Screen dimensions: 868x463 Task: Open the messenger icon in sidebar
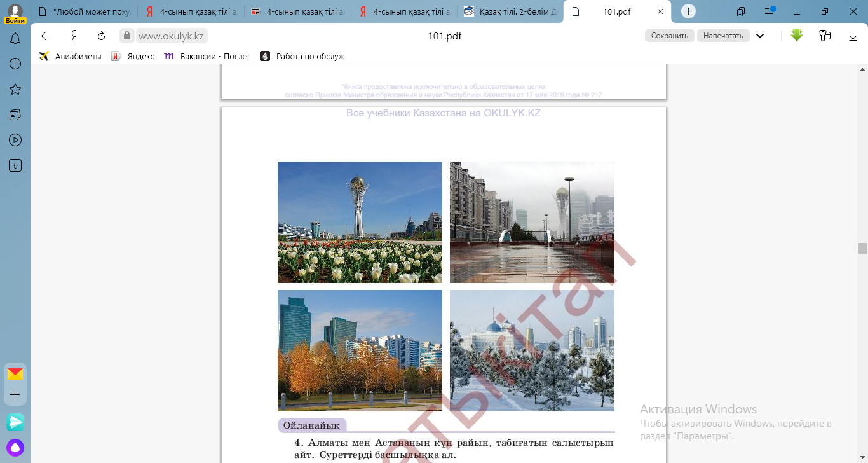click(15, 422)
